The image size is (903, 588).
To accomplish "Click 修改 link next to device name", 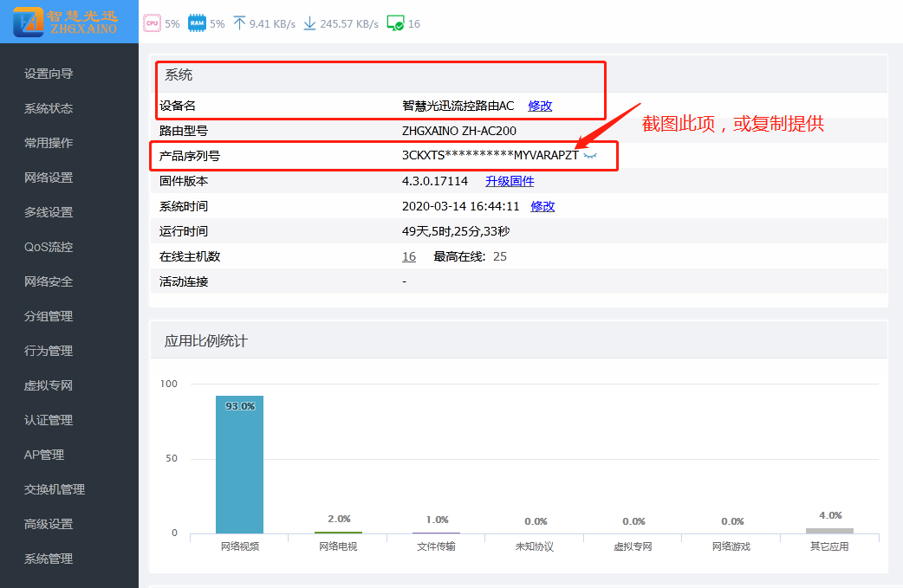I will 540,106.
